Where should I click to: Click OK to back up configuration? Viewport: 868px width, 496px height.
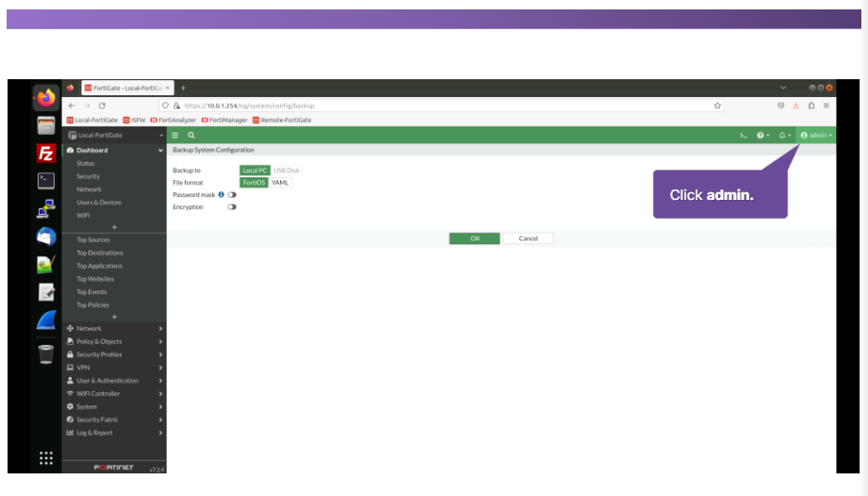[474, 239]
